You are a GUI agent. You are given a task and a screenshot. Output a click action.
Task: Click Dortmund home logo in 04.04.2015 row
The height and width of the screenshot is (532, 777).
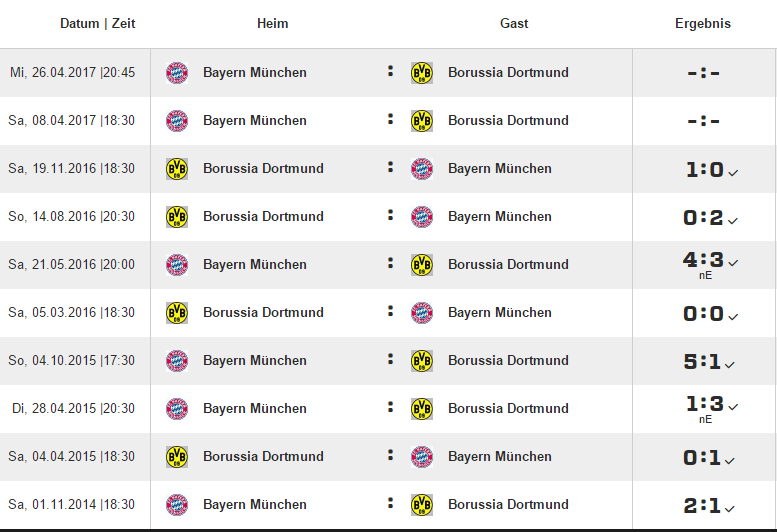176,457
